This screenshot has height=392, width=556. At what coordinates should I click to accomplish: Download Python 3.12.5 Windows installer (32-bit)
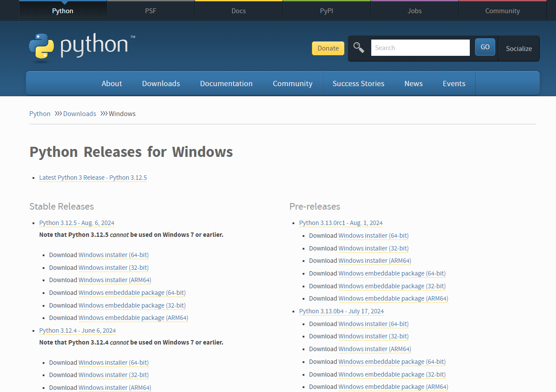[113, 268]
